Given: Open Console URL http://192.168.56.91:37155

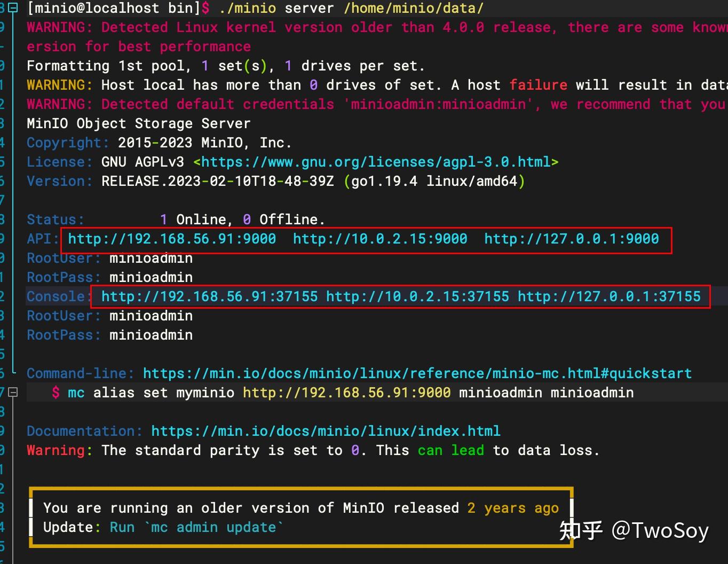Looking at the screenshot, I should (x=209, y=296).
